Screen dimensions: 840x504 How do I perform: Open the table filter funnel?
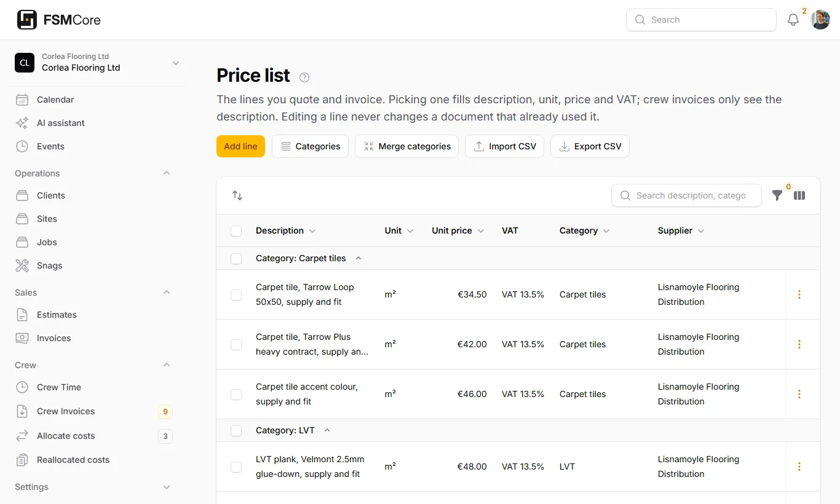tap(777, 195)
